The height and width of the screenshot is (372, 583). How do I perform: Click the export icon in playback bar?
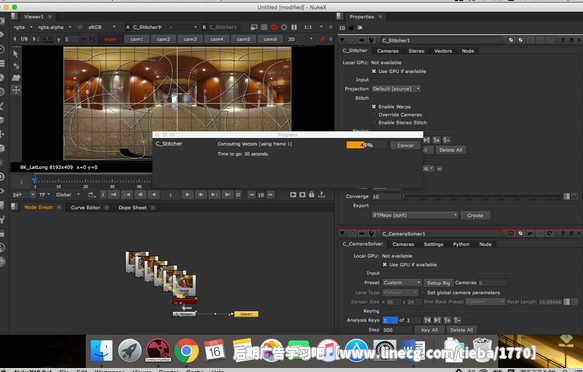coord(322,194)
